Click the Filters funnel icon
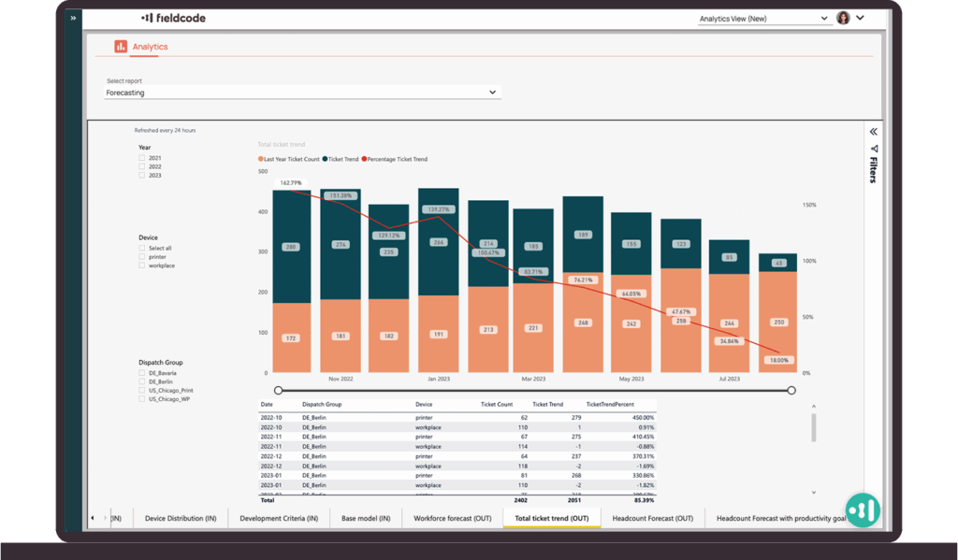Screen dimensions: 958x560 tap(874, 149)
